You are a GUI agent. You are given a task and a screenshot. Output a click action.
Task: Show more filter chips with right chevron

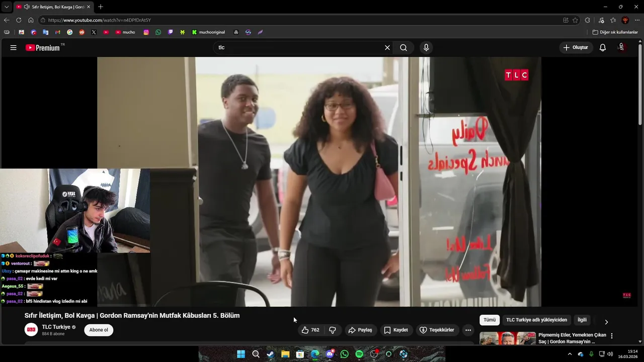(x=606, y=322)
